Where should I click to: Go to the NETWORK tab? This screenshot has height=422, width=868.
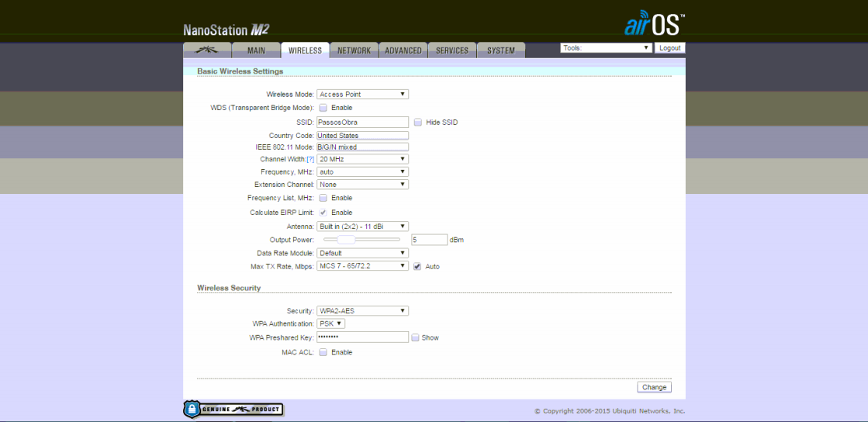click(354, 50)
